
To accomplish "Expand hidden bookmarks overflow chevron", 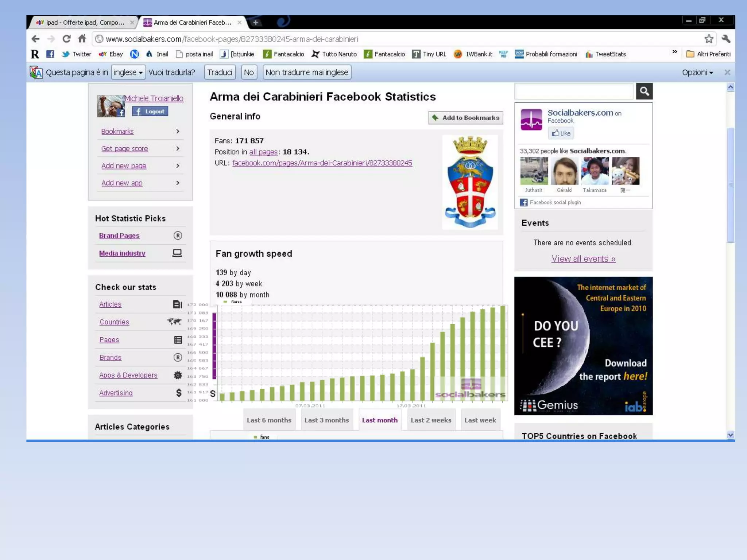I will point(674,52).
